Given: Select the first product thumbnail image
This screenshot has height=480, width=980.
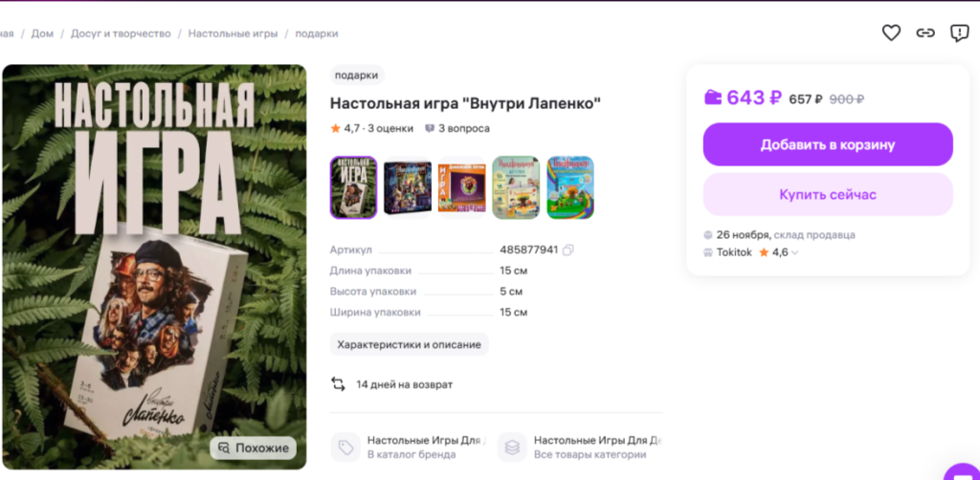Looking at the screenshot, I should (x=353, y=188).
